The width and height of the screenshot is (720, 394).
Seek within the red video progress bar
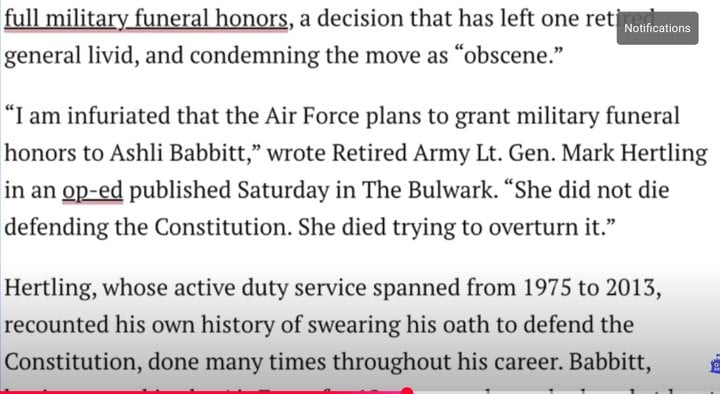pos(202,392)
